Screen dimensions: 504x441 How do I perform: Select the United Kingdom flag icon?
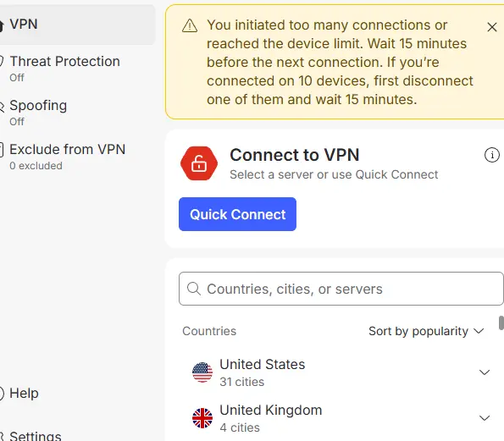(x=202, y=418)
